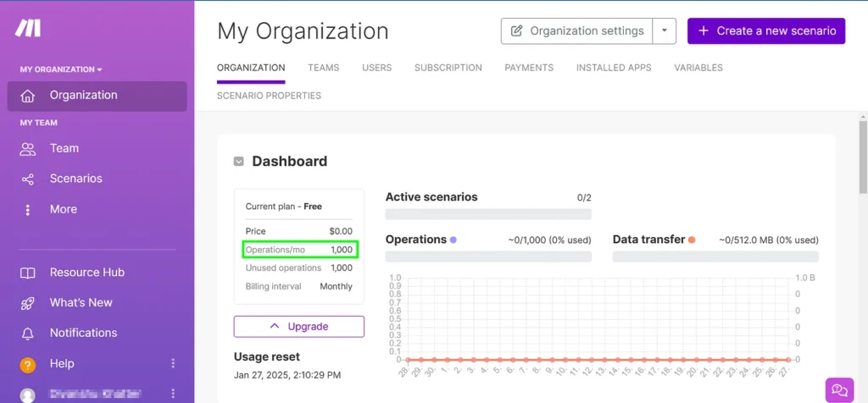Image resolution: width=868 pixels, height=403 pixels.
Task: Open the user profile kebab menu
Action: click(x=173, y=394)
